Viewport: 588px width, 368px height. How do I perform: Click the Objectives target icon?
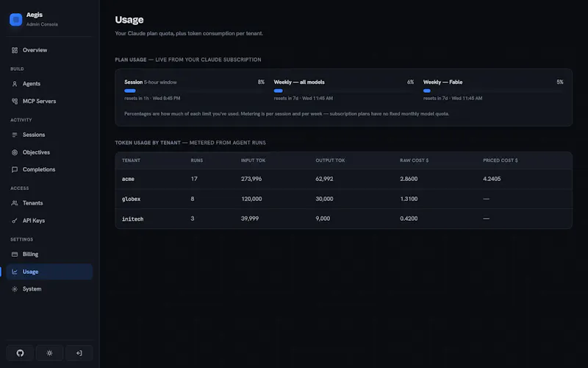point(15,152)
